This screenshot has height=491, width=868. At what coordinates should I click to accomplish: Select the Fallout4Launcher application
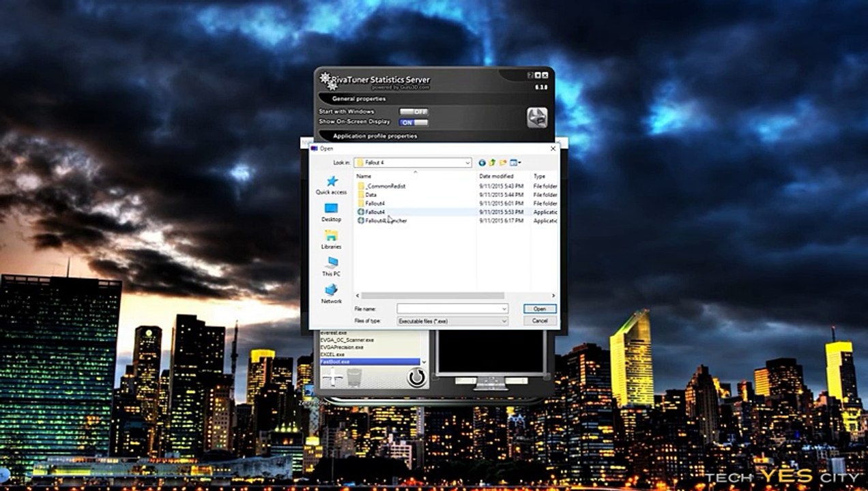click(x=382, y=221)
